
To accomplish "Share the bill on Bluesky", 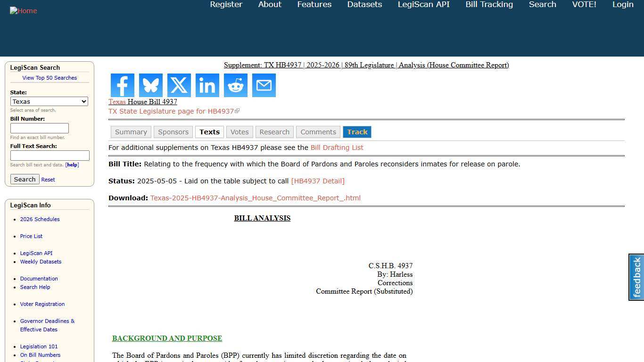I will click(x=150, y=85).
